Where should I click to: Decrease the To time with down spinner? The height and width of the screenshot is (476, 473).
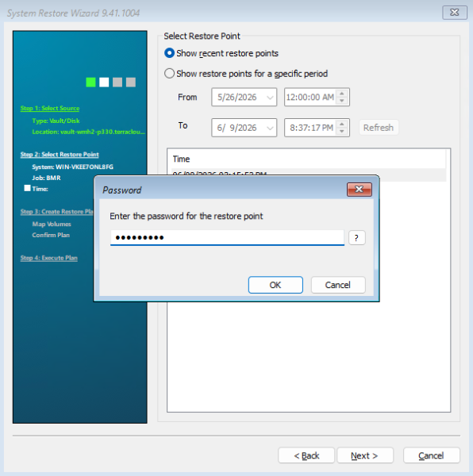point(342,131)
